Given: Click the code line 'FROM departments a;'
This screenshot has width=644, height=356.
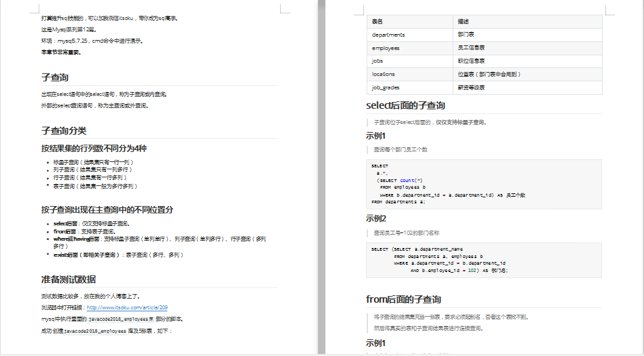Looking at the screenshot, I should coord(399,202).
